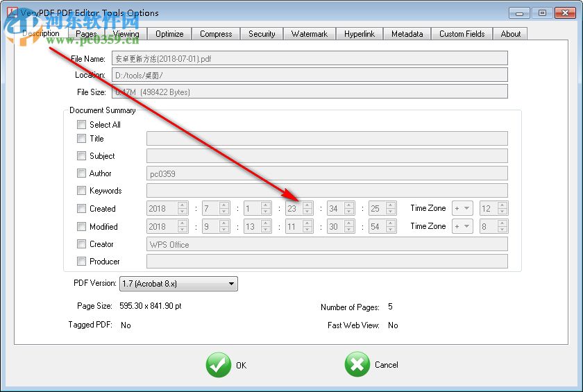Increase the Modified year spinner
Screen dimensions: 583x392
pyautogui.click(x=183, y=223)
